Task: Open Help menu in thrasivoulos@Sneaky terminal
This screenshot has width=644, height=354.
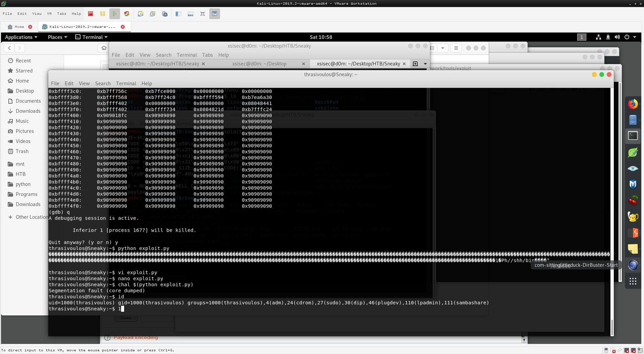Action: 147,84
